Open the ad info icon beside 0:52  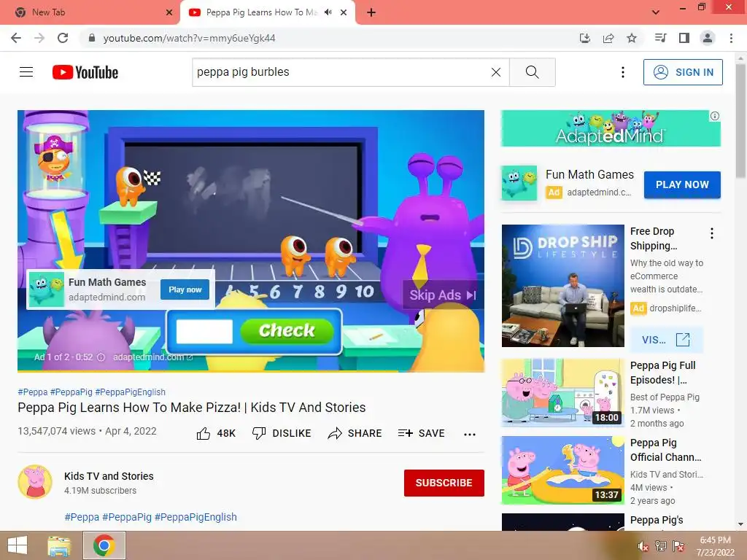tap(101, 357)
